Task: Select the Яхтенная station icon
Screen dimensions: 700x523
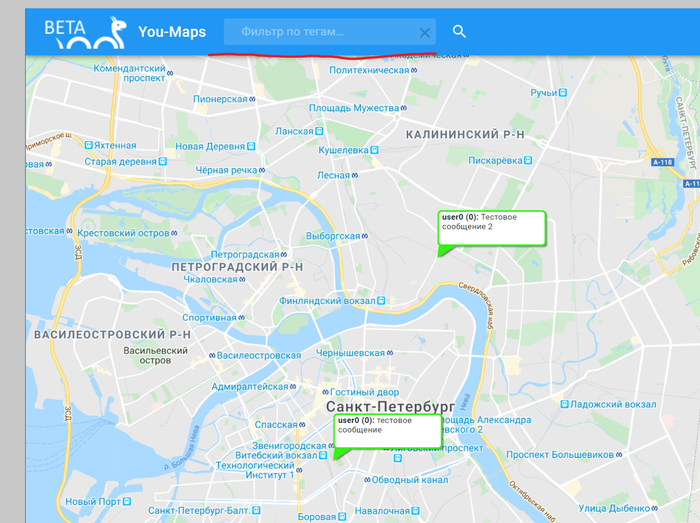Action: coord(88,145)
